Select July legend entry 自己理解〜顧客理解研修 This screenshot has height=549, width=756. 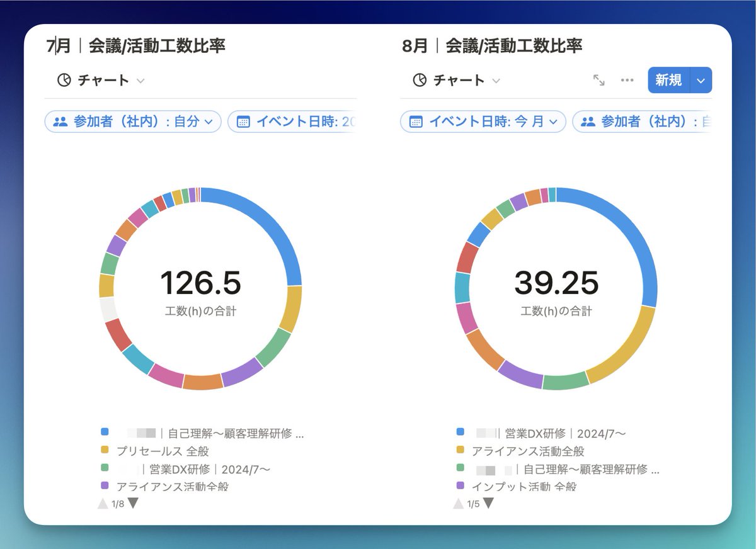215,433
